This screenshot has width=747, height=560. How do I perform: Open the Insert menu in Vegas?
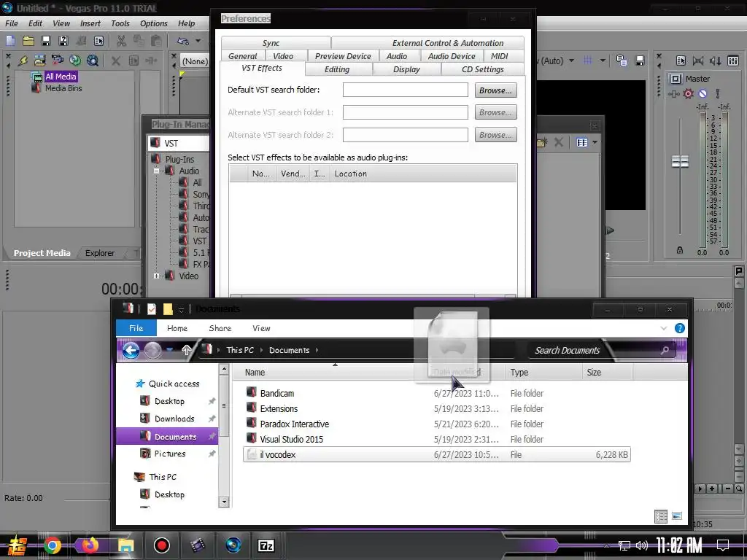(x=90, y=23)
